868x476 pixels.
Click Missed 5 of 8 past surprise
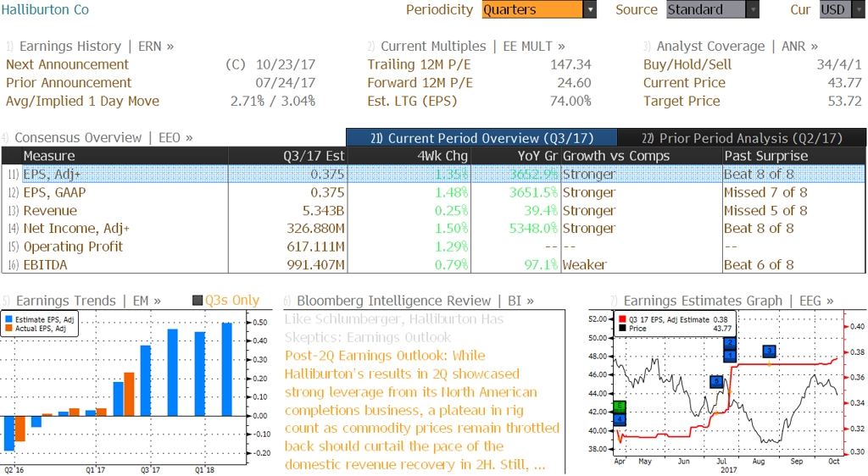coord(765,211)
